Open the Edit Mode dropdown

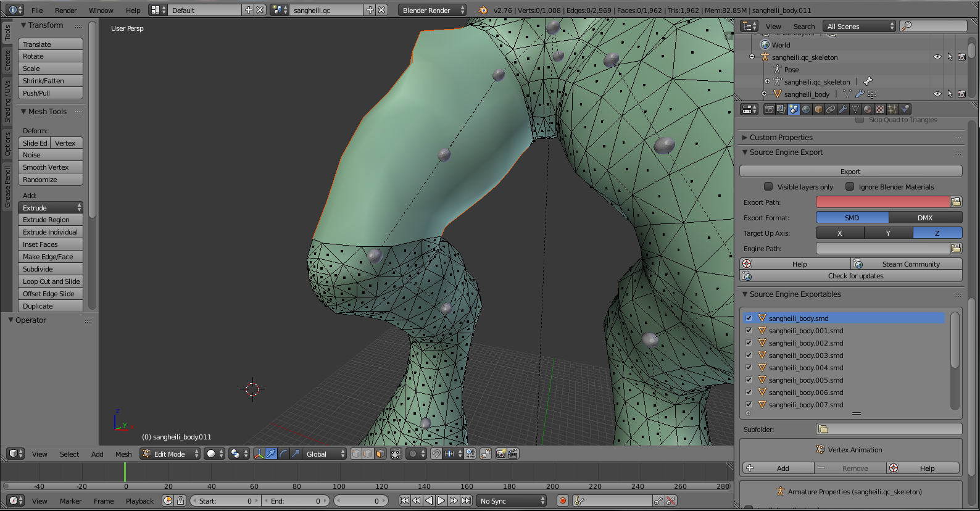(x=170, y=454)
